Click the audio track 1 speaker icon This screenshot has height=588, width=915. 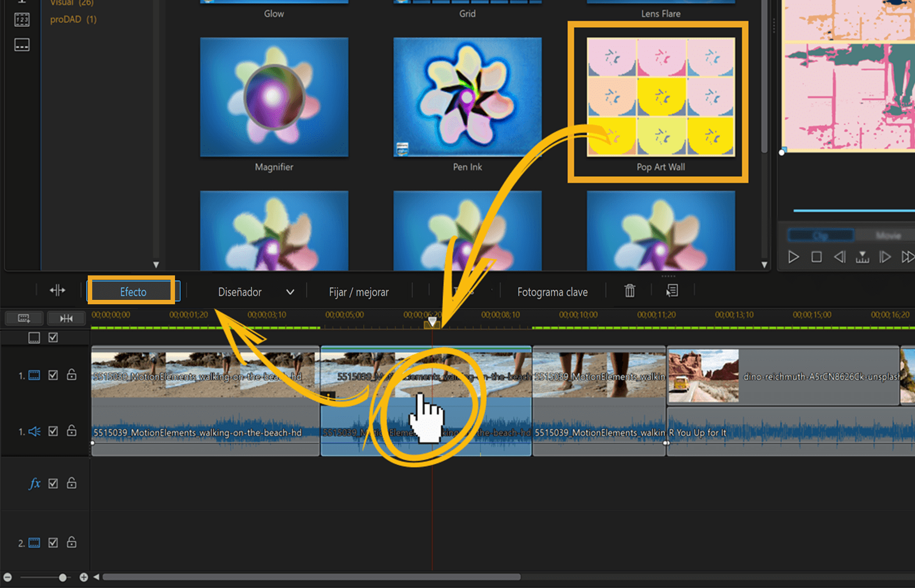[x=34, y=431]
